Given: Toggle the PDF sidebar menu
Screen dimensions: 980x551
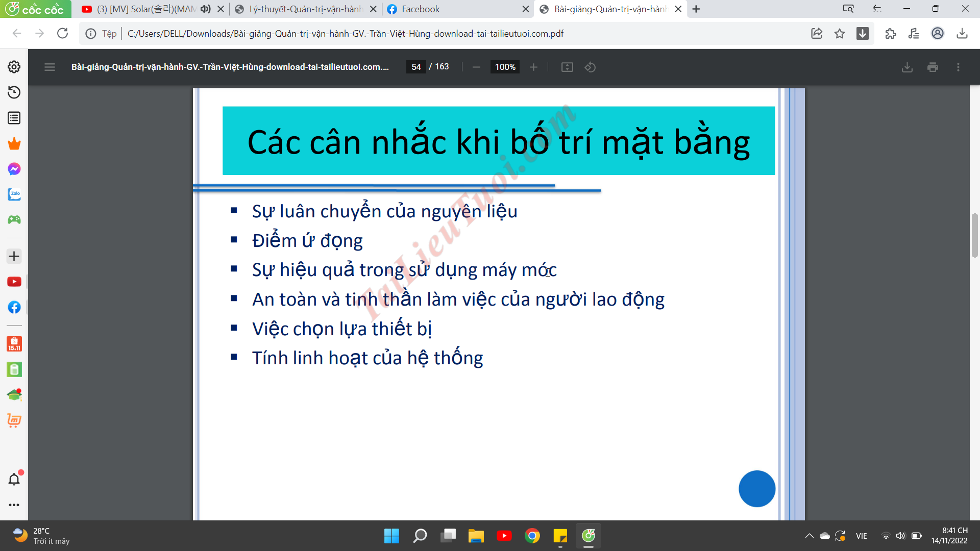Looking at the screenshot, I should click(50, 67).
